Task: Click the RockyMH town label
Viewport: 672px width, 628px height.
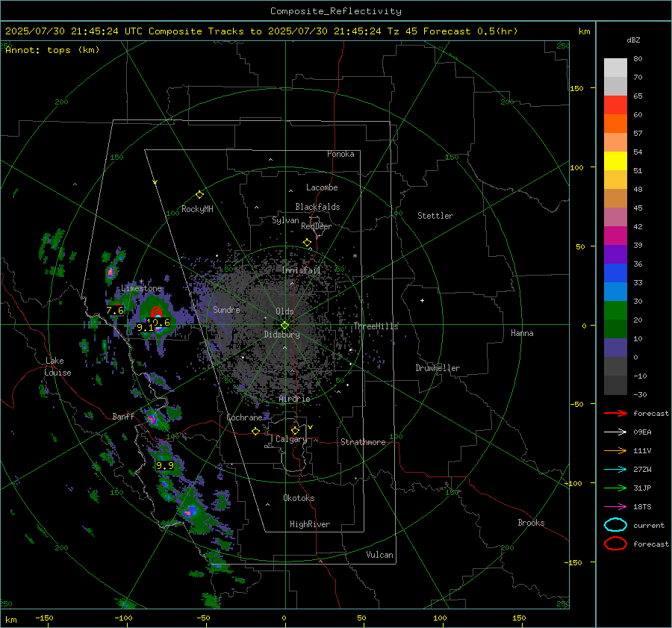Action: 197,209
